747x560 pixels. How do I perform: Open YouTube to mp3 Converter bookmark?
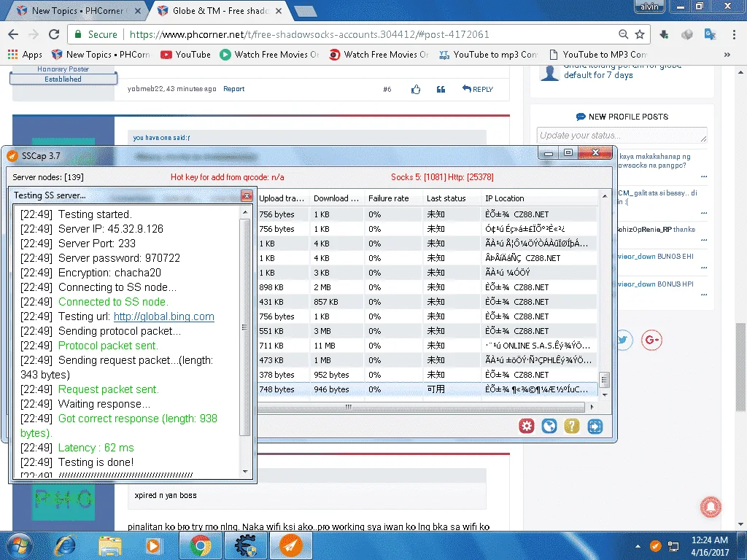[488, 54]
